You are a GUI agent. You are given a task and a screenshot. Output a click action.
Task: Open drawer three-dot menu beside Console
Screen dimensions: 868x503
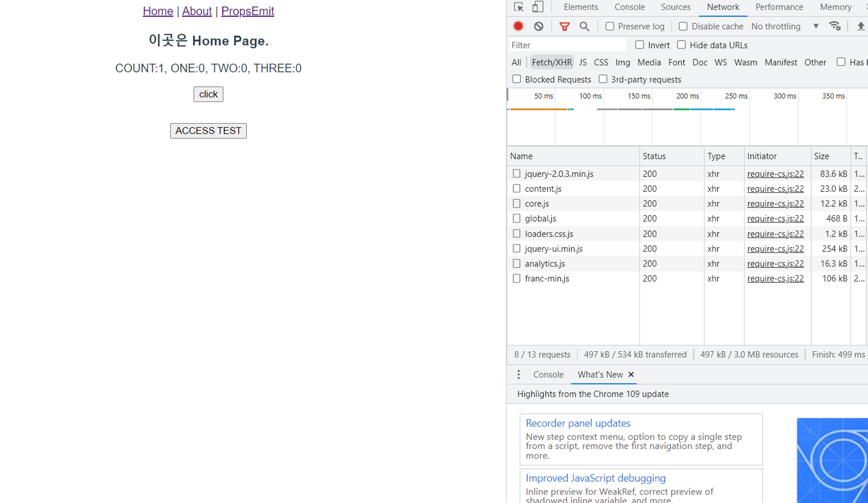click(x=519, y=375)
